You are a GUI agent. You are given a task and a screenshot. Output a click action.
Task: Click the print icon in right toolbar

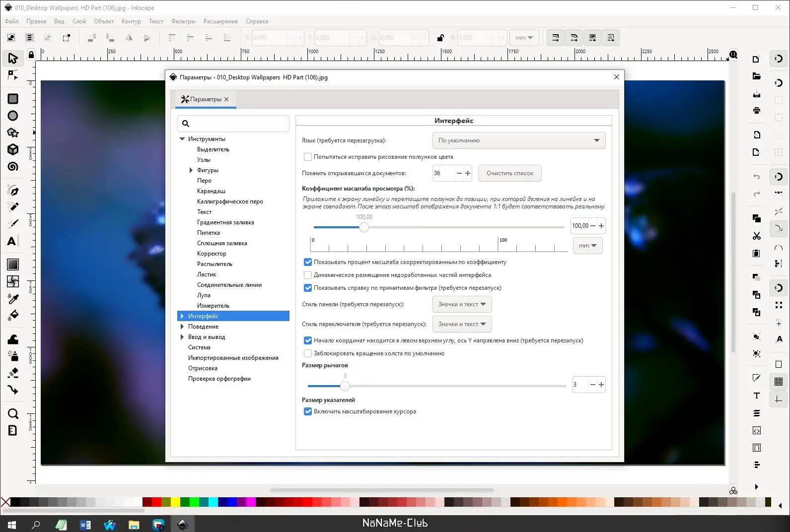pos(756,110)
